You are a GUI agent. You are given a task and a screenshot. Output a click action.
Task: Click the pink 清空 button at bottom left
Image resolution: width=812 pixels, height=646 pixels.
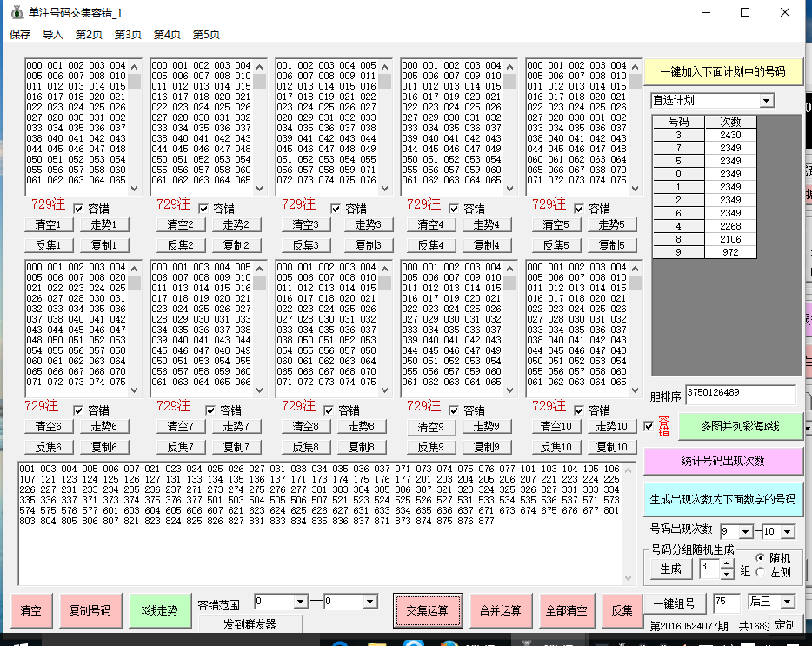click(30, 610)
